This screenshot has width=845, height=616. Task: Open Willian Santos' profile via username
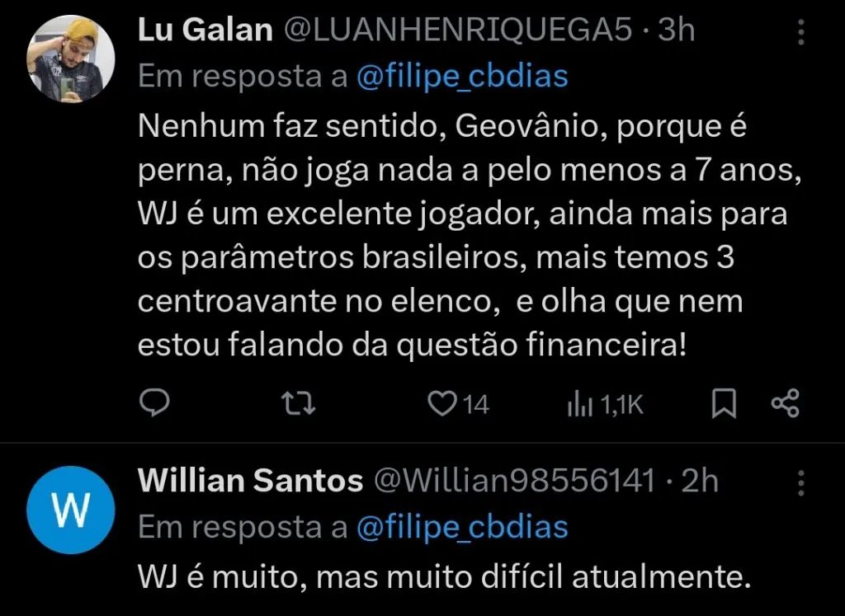[x=252, y=480]
